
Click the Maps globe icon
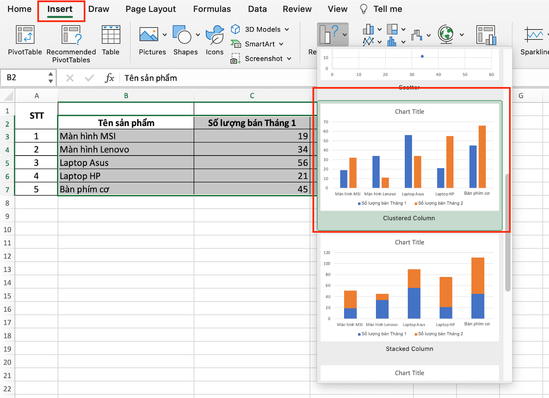[446, 35]
